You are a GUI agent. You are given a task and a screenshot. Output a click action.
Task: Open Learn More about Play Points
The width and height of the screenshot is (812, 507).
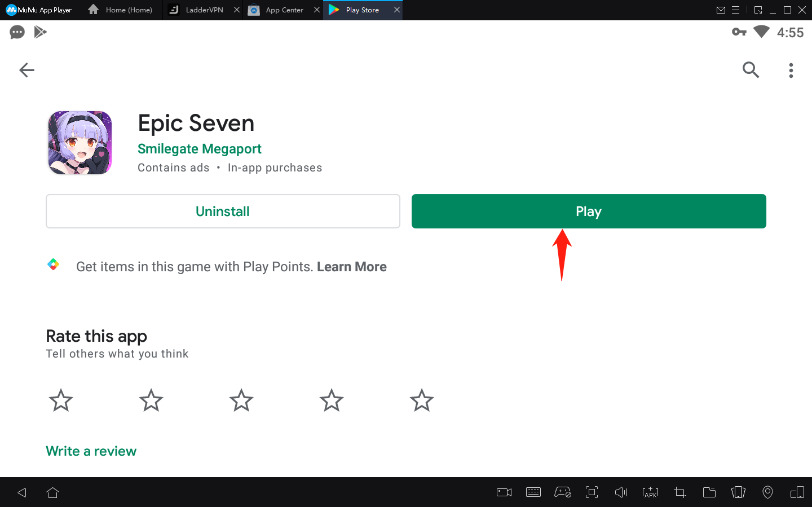tap(351, 266)
